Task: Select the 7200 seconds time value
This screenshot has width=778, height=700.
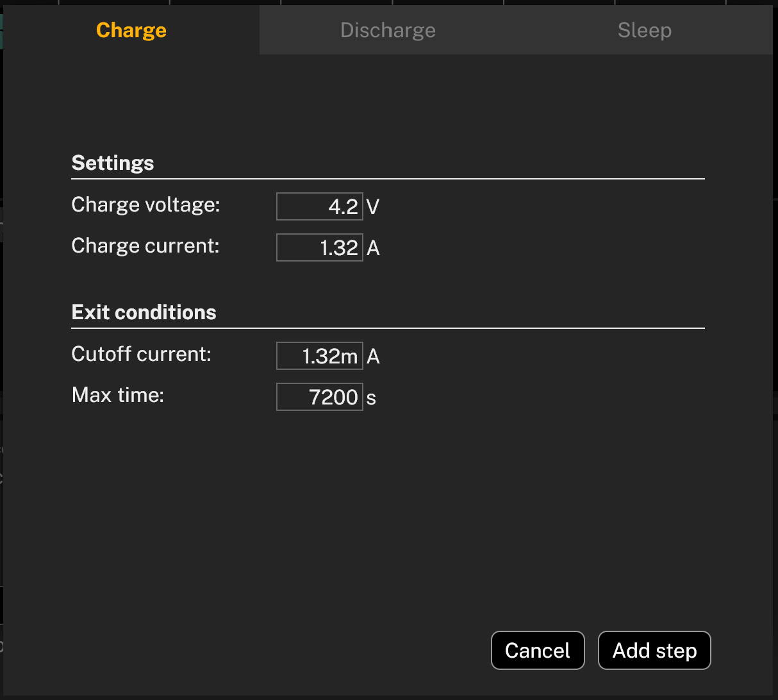Action: coord(319,396)
